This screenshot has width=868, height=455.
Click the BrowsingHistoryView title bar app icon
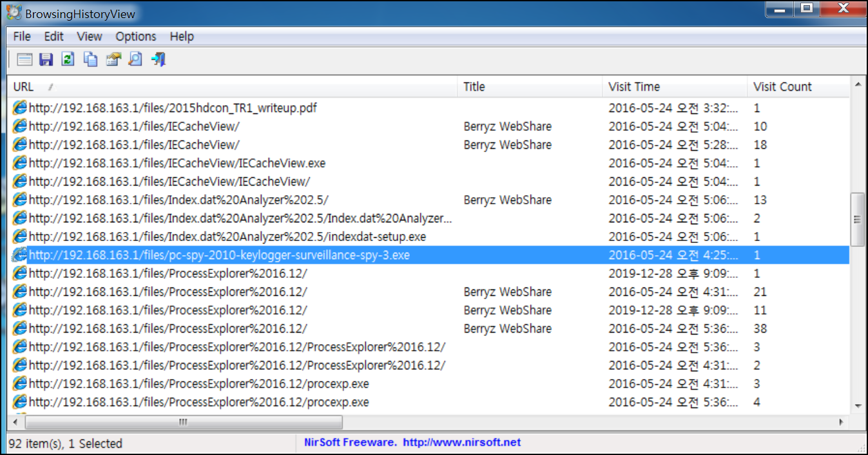pos(14,13)
